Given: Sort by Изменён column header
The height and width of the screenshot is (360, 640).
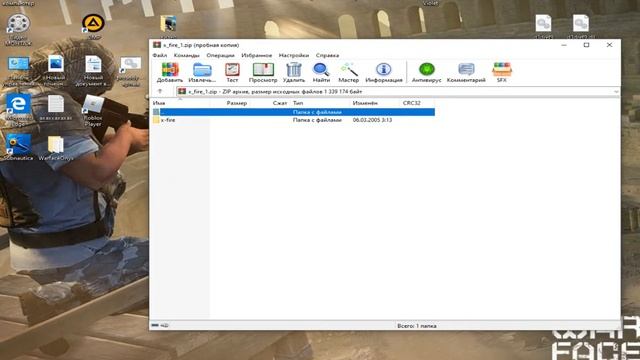Looking at the screenshot, I should coord(365,103).
